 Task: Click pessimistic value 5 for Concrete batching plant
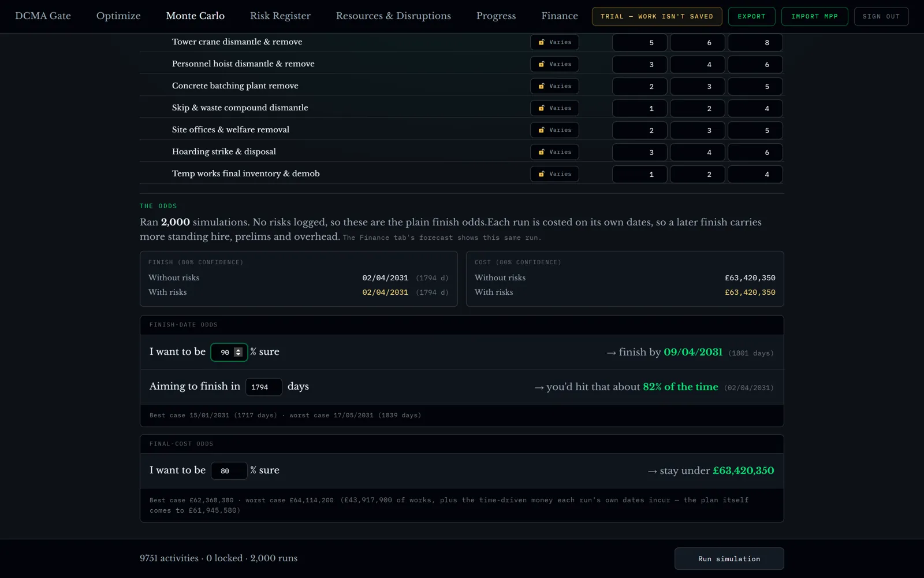click(x=755, y=86)
